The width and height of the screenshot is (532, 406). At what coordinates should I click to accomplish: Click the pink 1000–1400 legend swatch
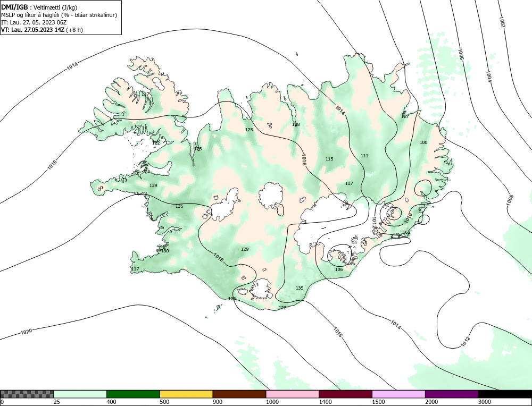(x=293, y=394)
